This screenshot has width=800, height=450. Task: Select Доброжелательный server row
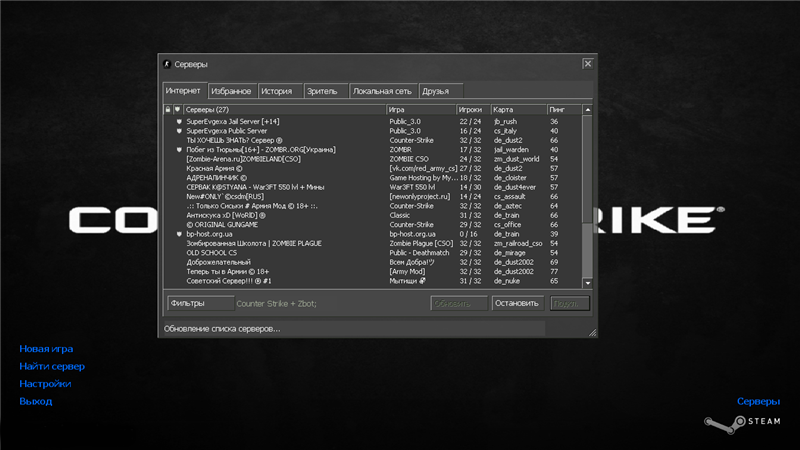tap(373, 262)
